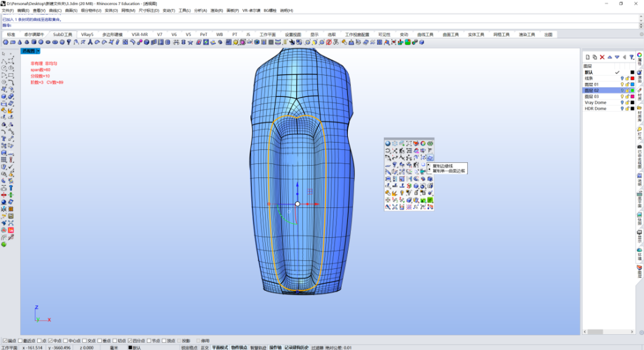Open 分析(A) menu
Image resolution: width=644 pixels, height=350 pixels.
(200, 11)
